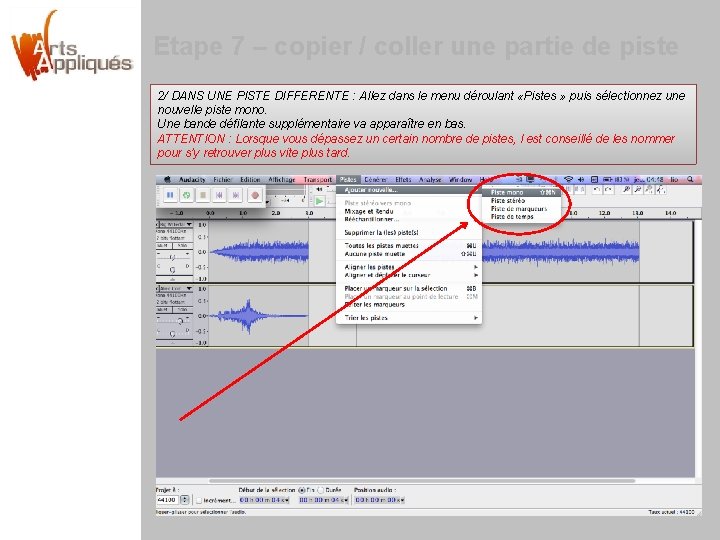The width and height of the screenshot is (720, 540).
Task: Choose 'Piste de marqueurs' in the submenu
Action: click(x=522, y=208)
